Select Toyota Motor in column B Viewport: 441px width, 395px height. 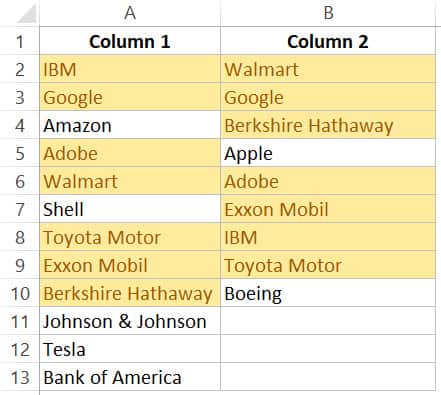point(328,265)
